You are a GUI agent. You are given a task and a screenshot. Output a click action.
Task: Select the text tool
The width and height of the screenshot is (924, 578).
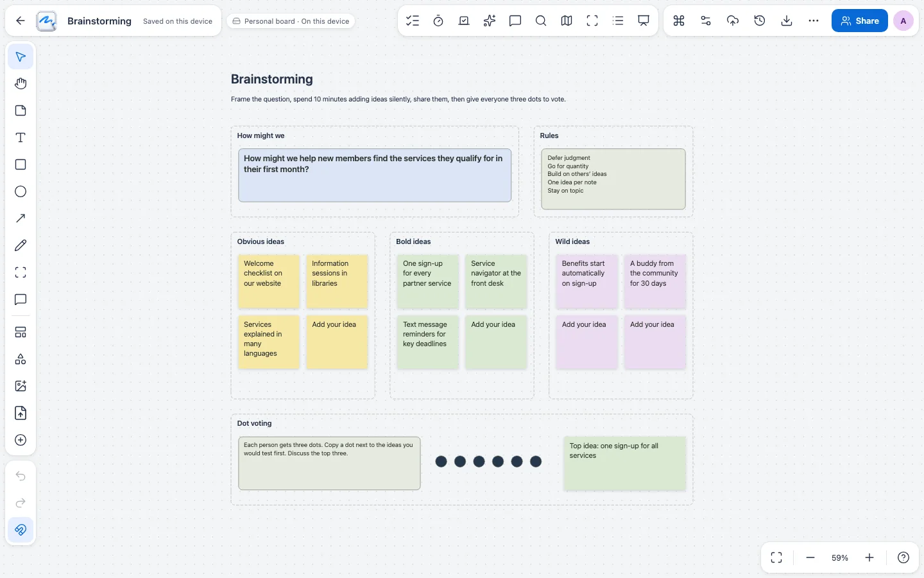coord(21,137)
